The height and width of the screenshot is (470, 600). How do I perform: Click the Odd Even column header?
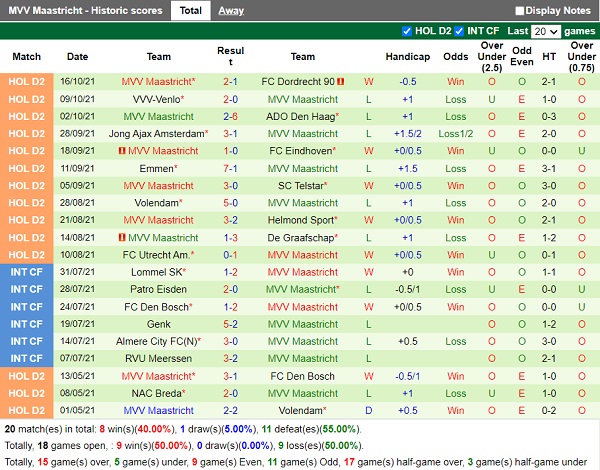coord(522,56)
